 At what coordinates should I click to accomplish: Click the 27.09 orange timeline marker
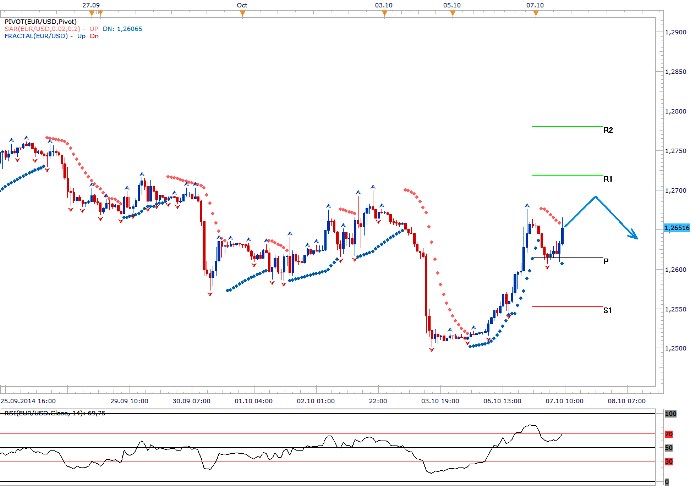tap(90, 13)
